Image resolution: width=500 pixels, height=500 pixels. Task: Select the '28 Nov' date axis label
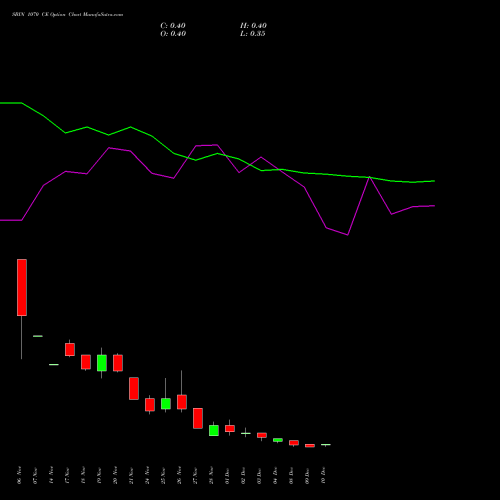(211, 475)
